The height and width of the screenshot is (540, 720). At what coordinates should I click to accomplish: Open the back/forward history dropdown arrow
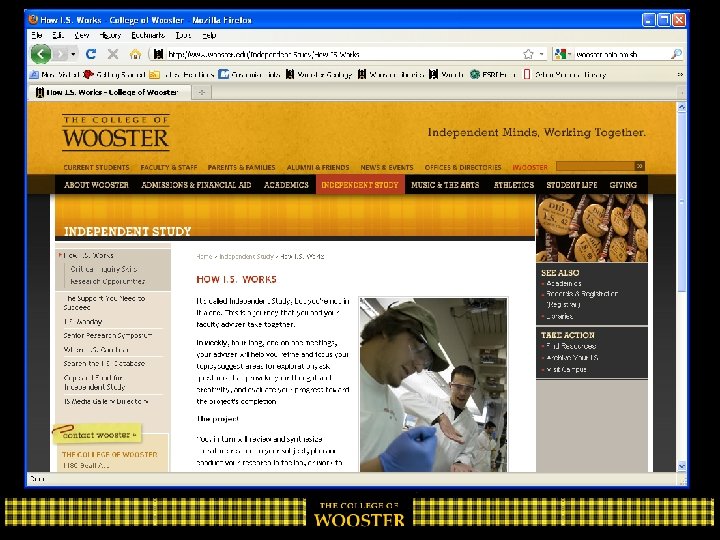click(73, 54)
